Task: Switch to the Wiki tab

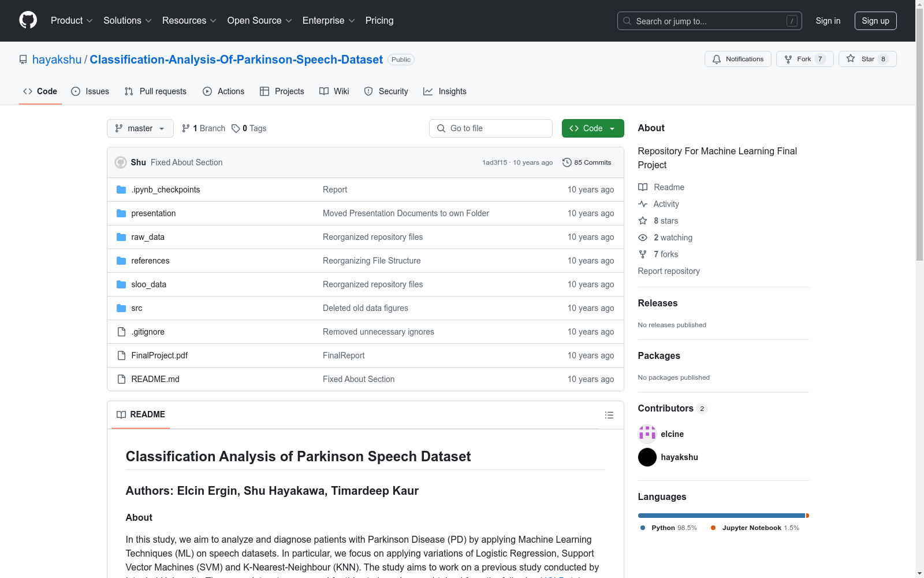Action: coord(334,91)
